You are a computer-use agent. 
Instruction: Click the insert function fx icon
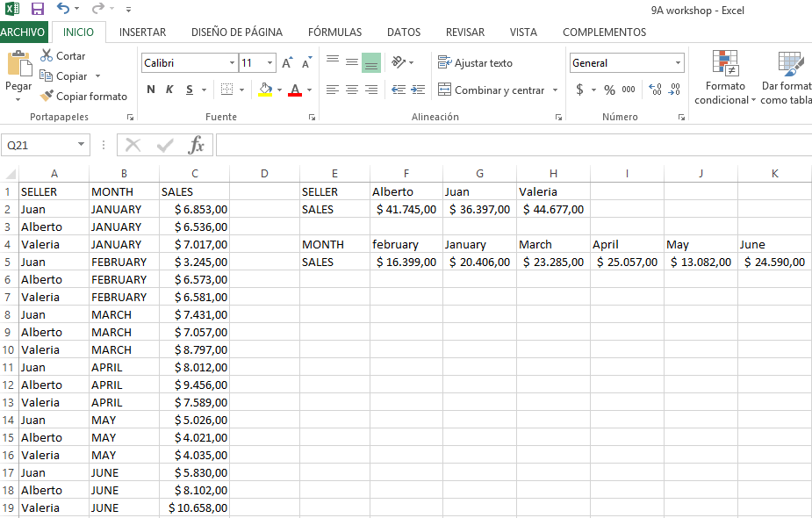(x=197, y=145)
